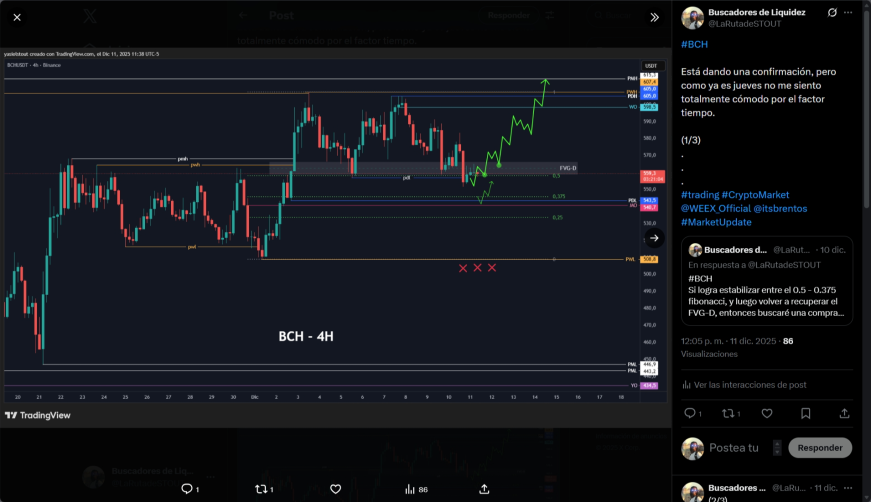
Task: Click the side panel share icon
Action: (x=844, y=413)
